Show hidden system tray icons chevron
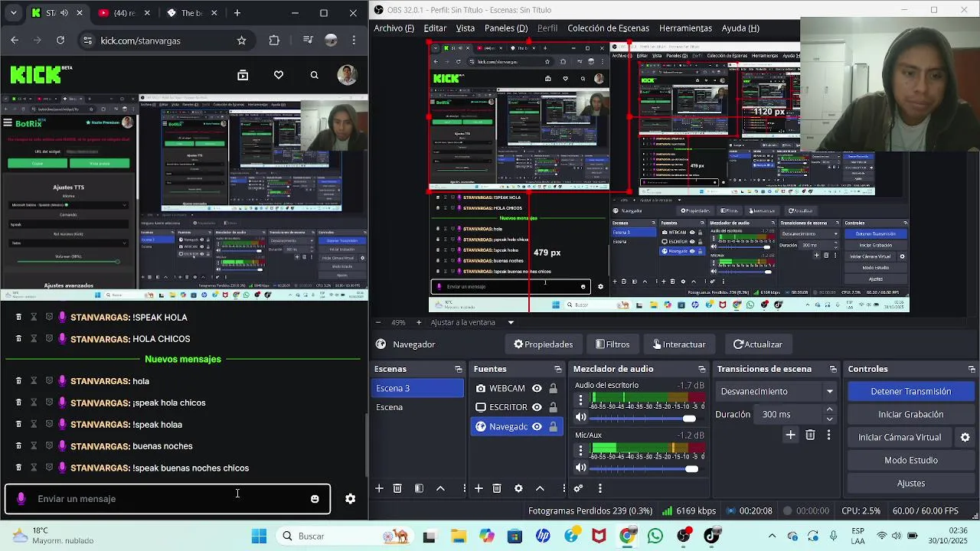Image resolution: width=980 pixels, height=551 pixels. pos(772,536)
